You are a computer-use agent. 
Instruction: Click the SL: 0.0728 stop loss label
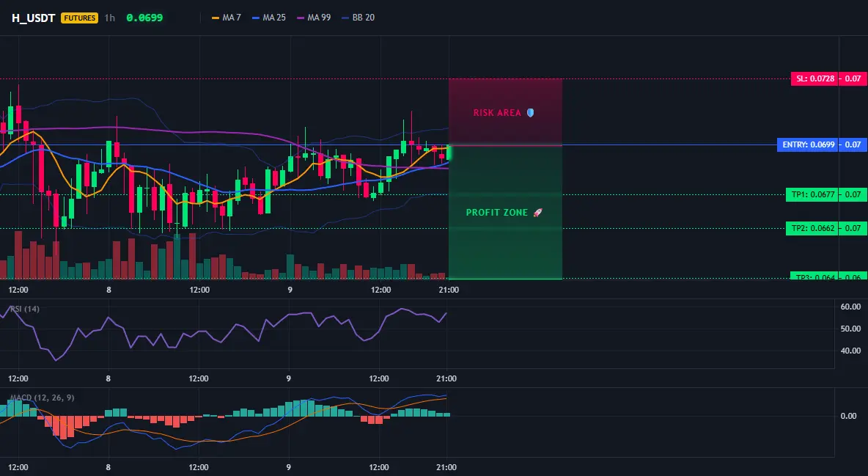[x=814, y=78]
